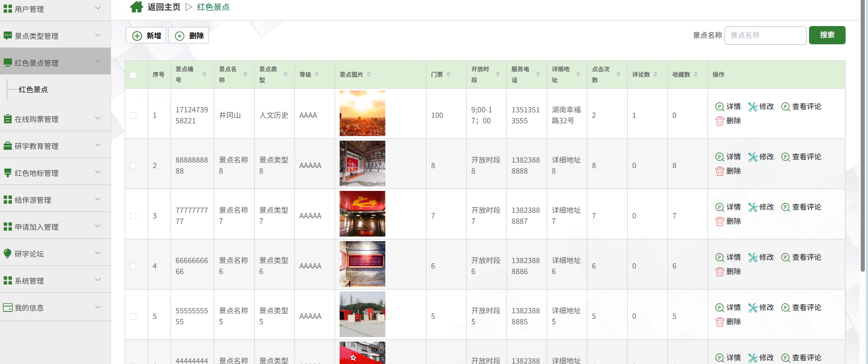Sort by 收藏数 column arrows
Screen dimensions: 868x364
point(696,74)
